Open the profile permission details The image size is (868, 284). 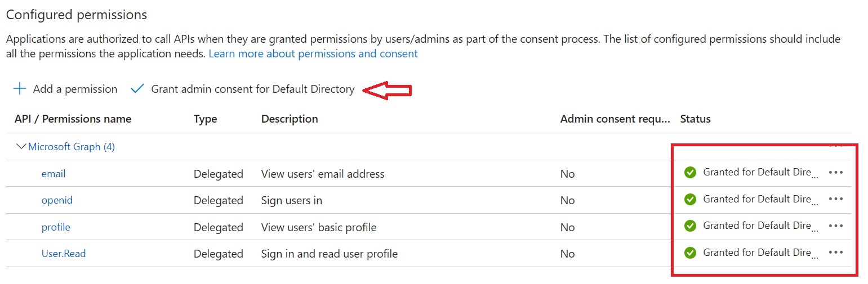pyautogui.click(x=56, y=227)
